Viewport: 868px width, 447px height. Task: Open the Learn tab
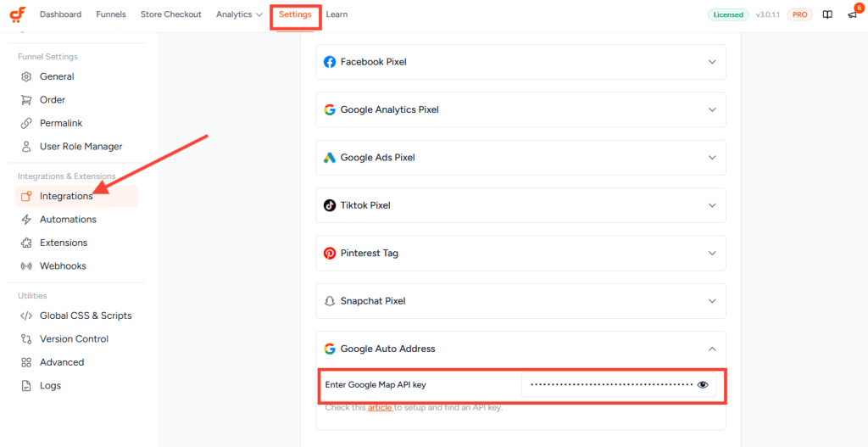[337, 14]
